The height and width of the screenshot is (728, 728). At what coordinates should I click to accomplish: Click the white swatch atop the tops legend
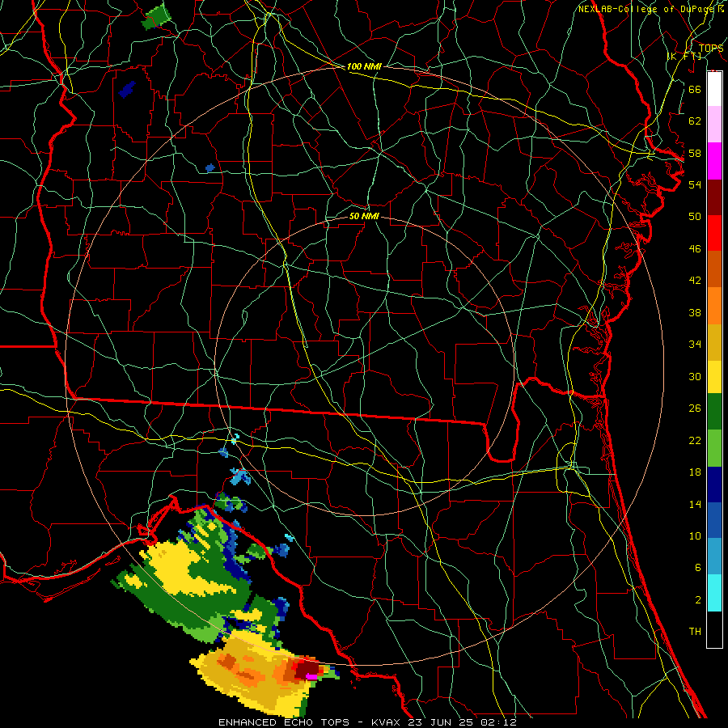coord(714,89)
